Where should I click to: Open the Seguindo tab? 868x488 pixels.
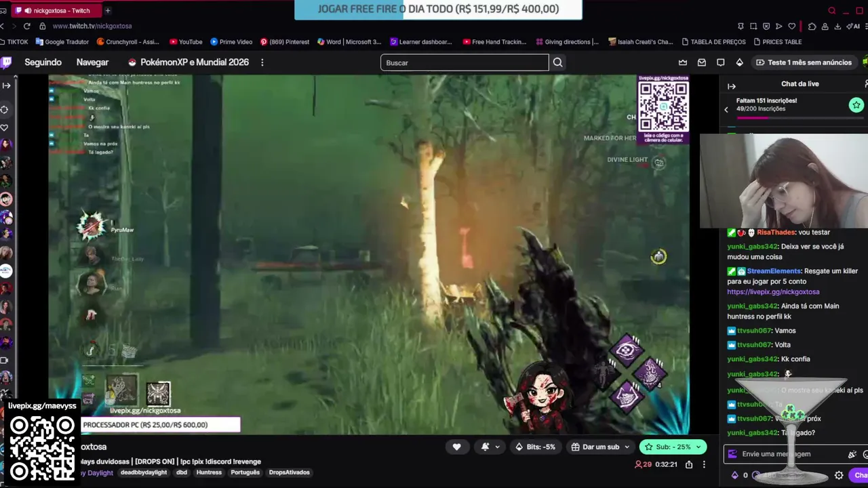pos(43,62)
